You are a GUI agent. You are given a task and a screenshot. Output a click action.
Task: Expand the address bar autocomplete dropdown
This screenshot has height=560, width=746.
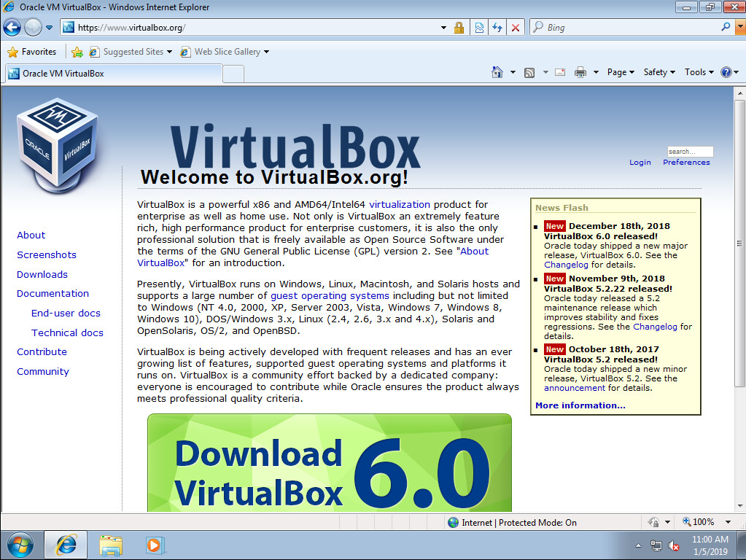click(x=443, y=28)
